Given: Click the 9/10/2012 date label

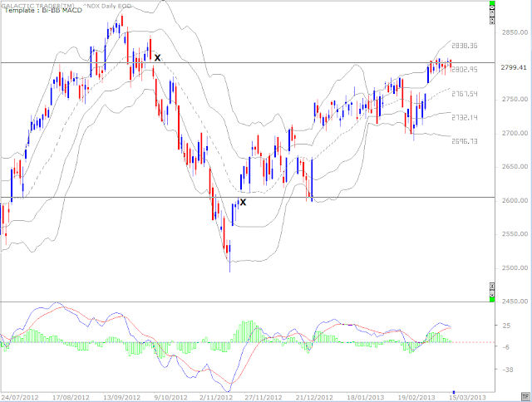Looking at the screenshot, I should [170, 397].
